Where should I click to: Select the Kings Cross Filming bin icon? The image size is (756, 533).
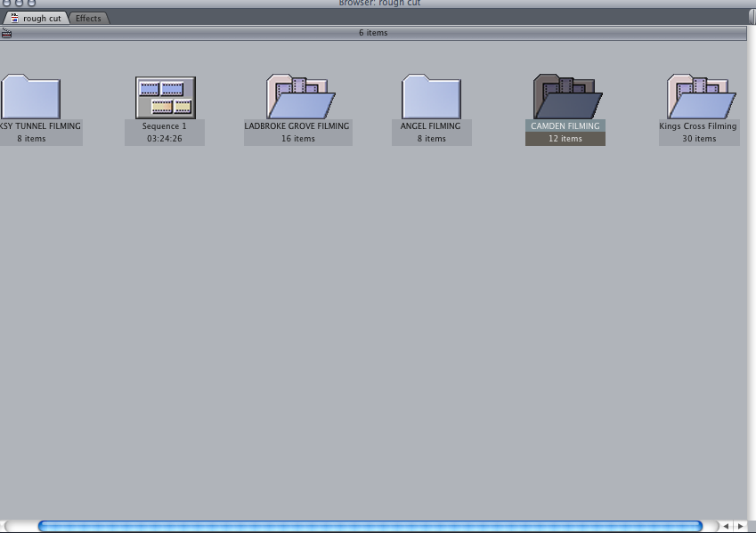pyautogui.click(x=702, y=96)
